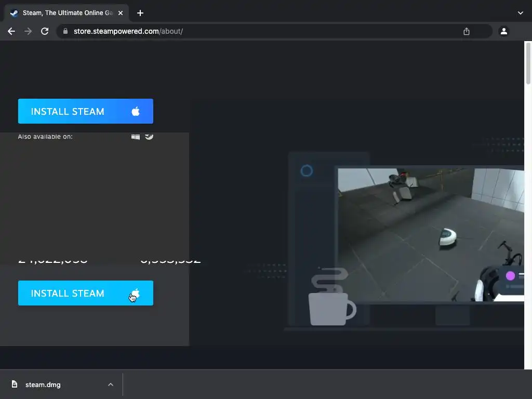This screenshot has width=532, height=399.
Task: Select the Steam, The Ultimate Online tab
Action: 66,13
